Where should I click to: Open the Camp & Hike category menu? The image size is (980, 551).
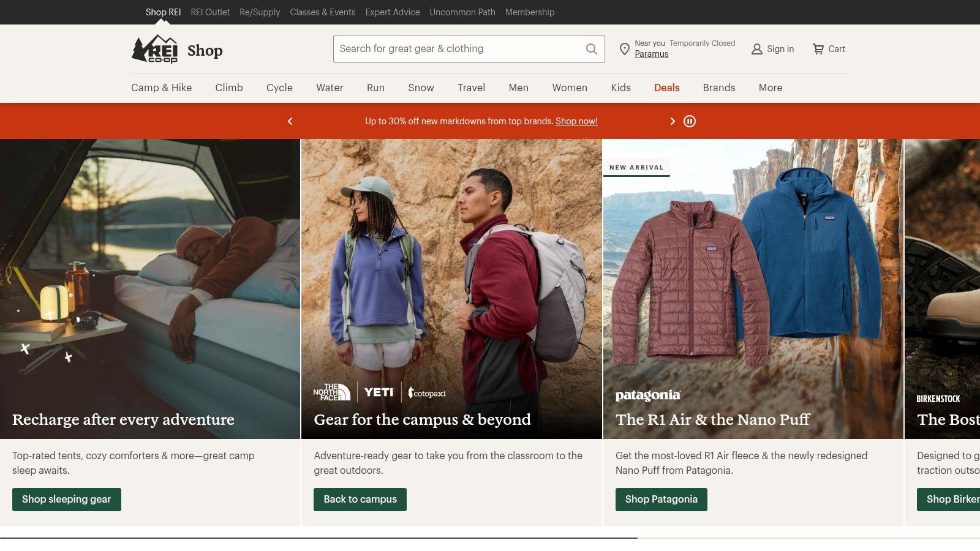pos(162,88)
